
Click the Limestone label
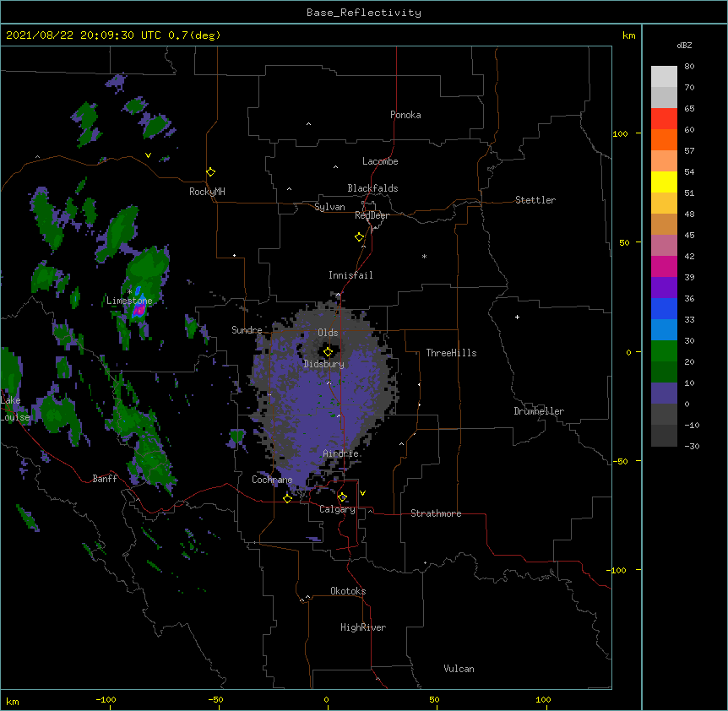(x=129, y=301)
